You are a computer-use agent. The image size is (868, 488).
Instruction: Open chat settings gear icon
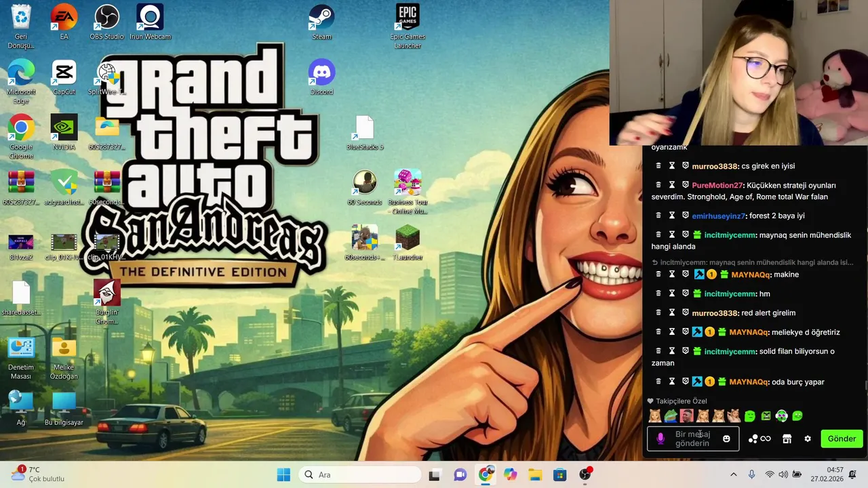[808, 439]
